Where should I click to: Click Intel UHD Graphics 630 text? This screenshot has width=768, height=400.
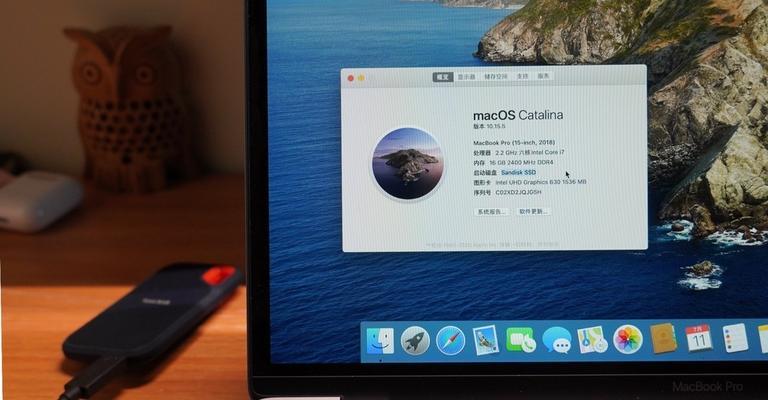tap(541, 182)
